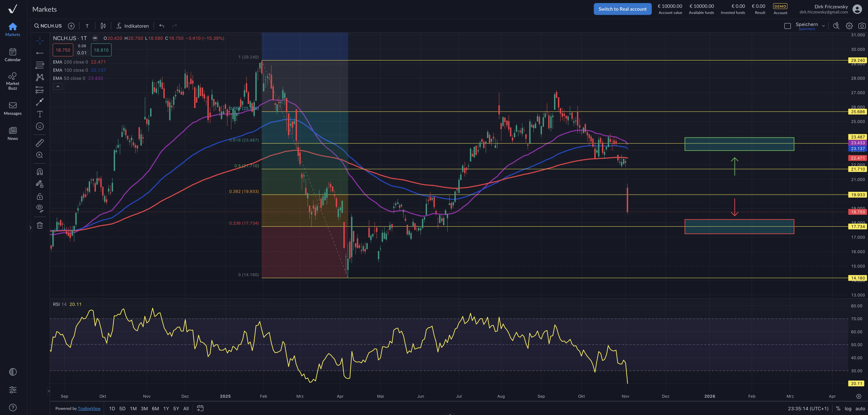Click Switch to Real account button
Screen dimensions: 868x415
click(x=622, y=9)
